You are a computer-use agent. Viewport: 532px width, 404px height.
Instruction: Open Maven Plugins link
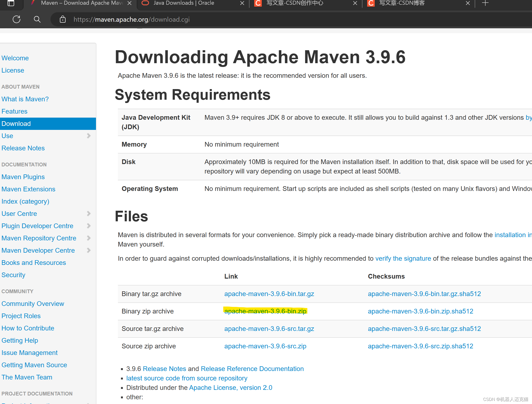23,177
